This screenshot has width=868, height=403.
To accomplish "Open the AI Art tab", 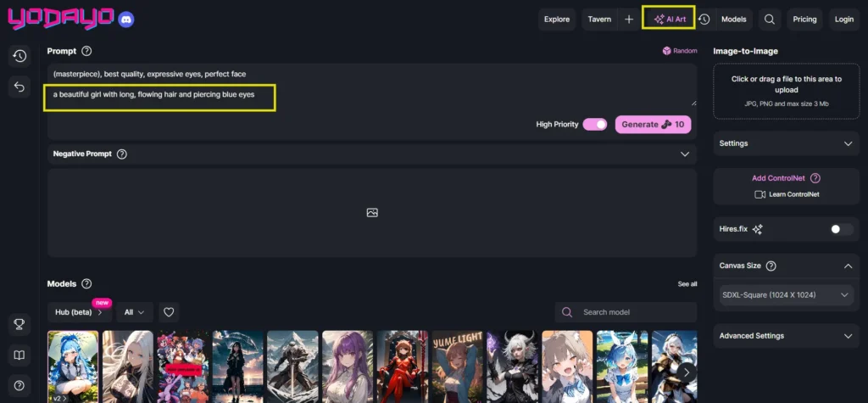I will pyautogui.click(x=670, y=20).
